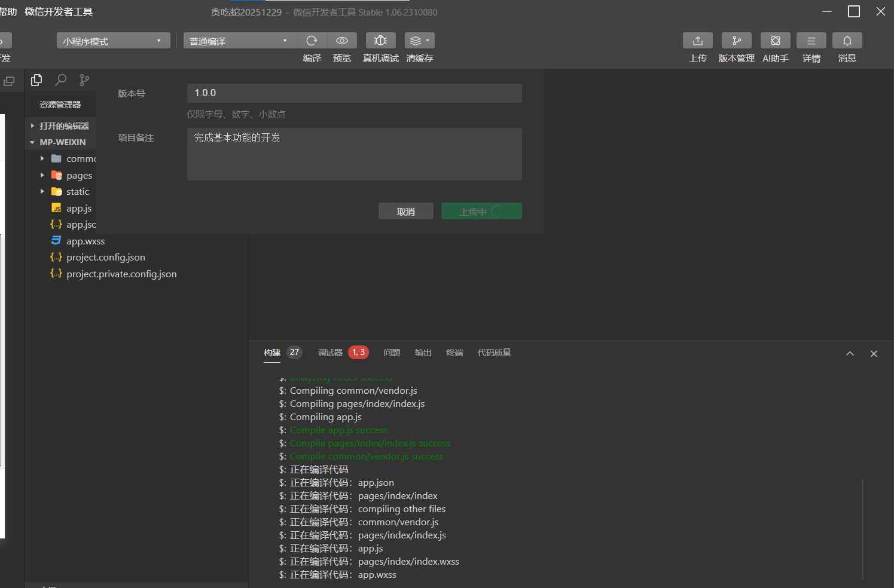
Task: Click the preview eye icon
Action: tap(342, 41)
